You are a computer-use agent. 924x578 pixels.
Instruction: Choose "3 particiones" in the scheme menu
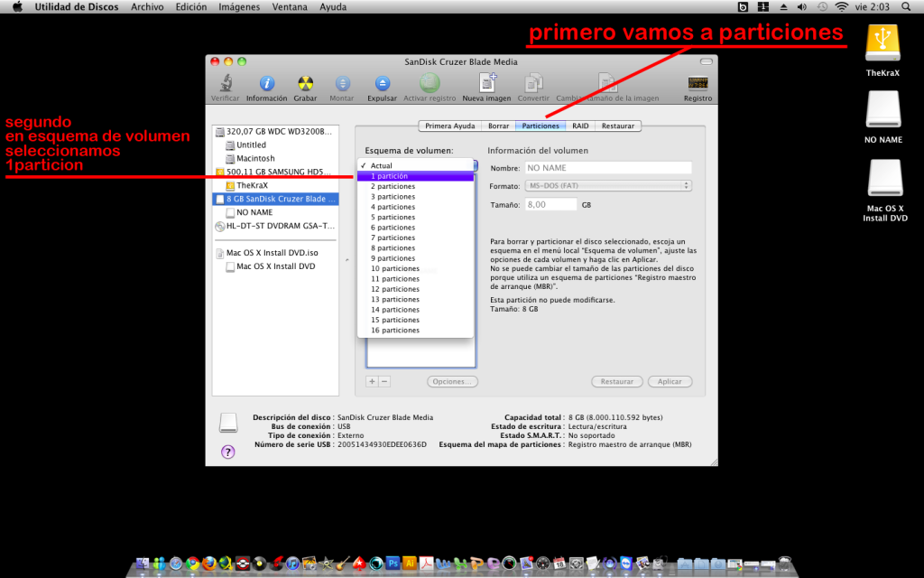(415, 196)
